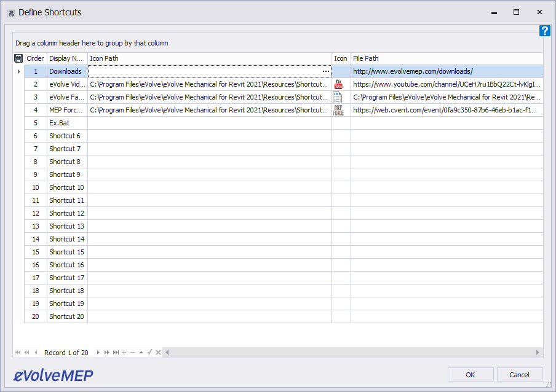
Task: Open the Icon Path ellipsis browse button
Action: click(x=326, y=71)
